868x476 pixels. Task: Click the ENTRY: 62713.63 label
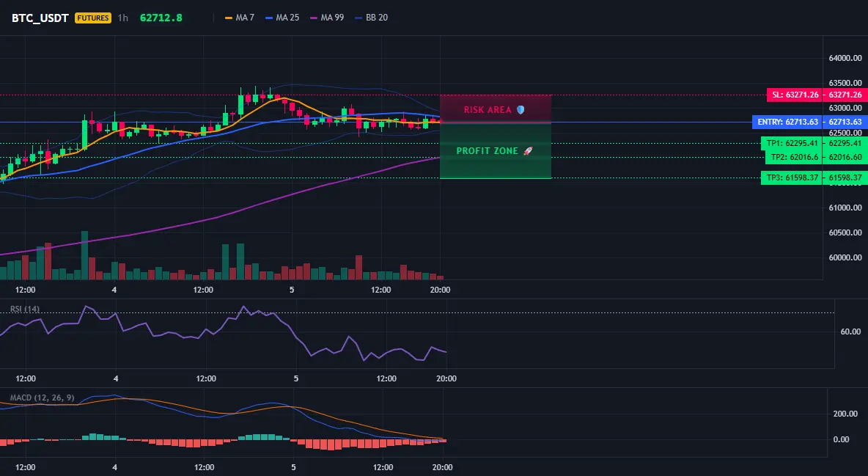[787, 122]
